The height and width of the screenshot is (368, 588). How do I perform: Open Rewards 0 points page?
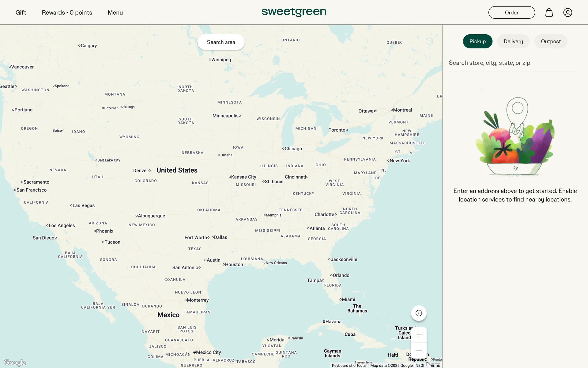[x=67, y=13]
